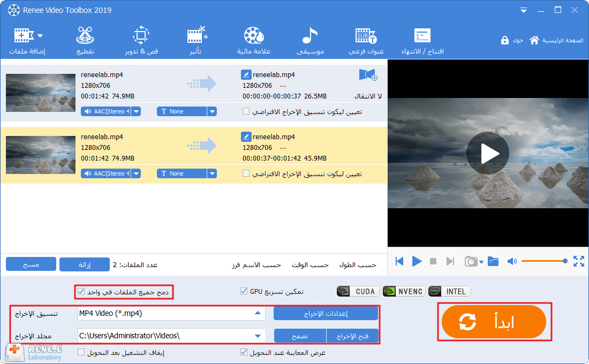
Task: Mute the preview volume speaker icon
Action: pyautogui.click(x=512, y=261)
